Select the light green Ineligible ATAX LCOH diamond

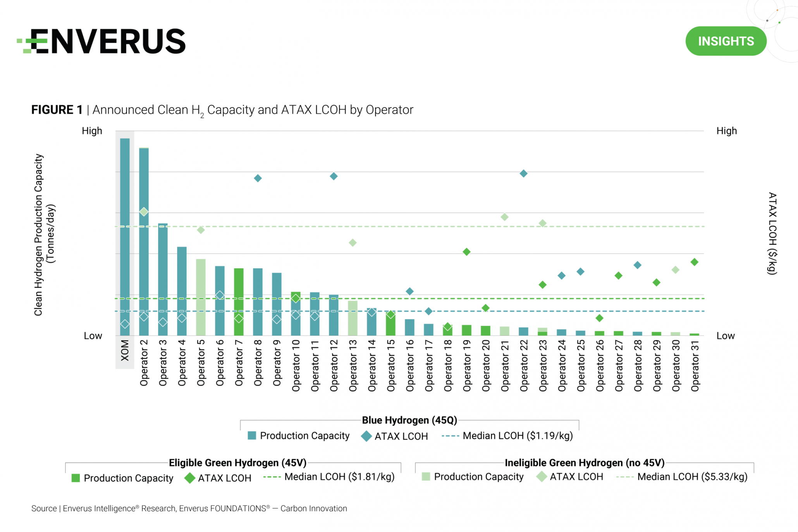click(x=540, y=477)
